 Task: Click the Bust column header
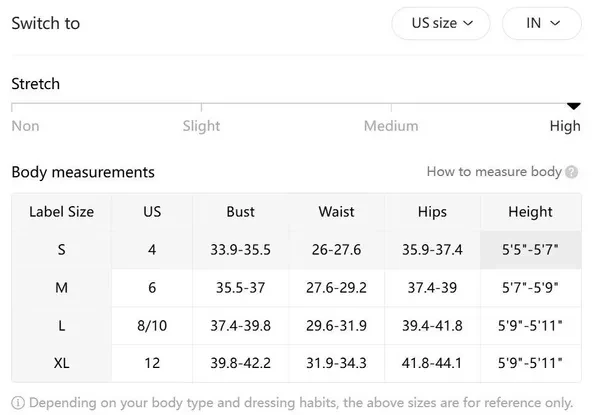point(240,212)
